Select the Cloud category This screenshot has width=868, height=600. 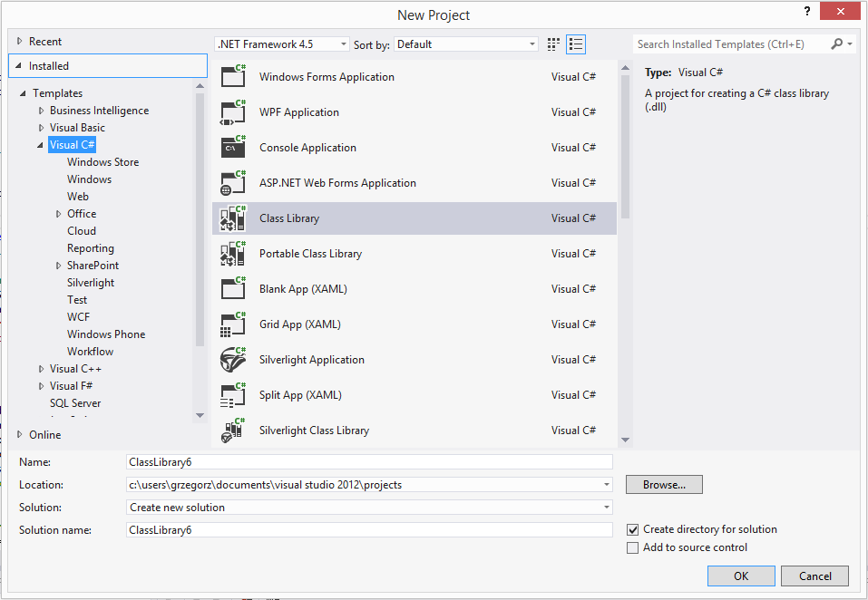pos(82,231)
